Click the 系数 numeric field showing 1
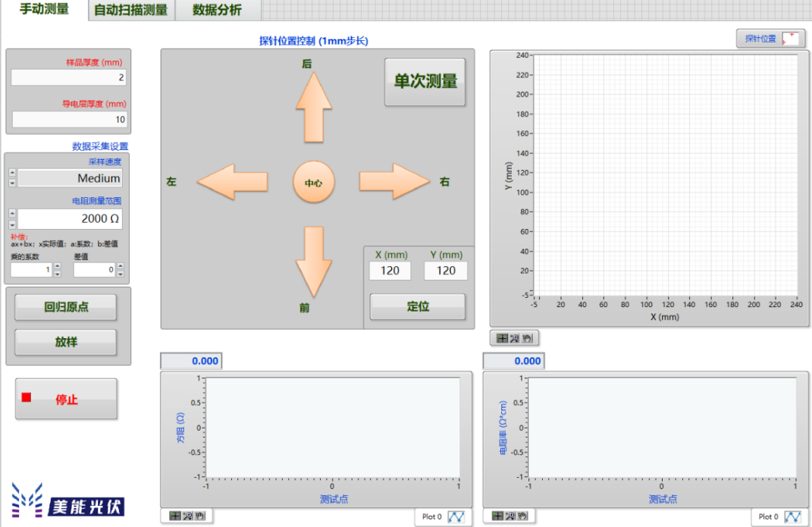The image size is (812, 527). 32,270
